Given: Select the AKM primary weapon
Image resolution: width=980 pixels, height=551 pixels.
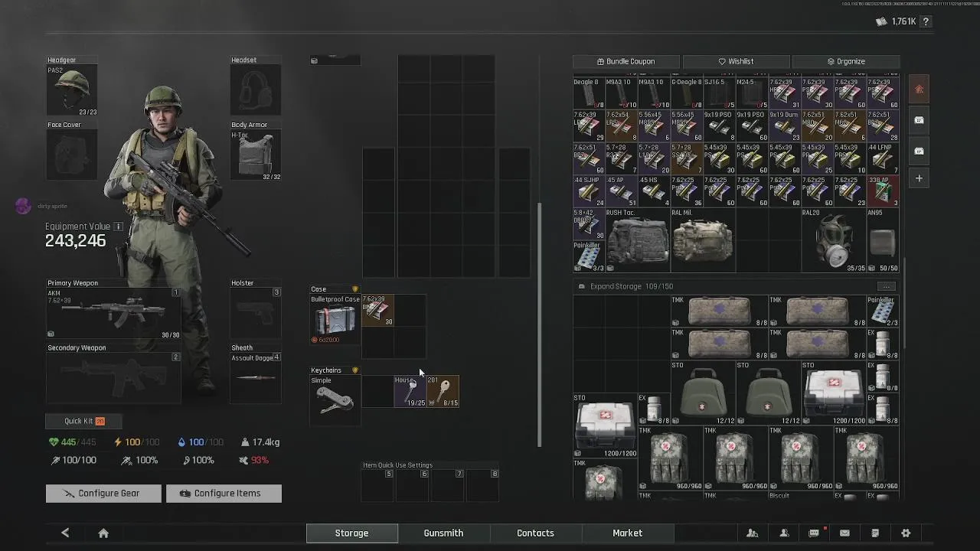Looking at the screenshot, I should 113,313.
